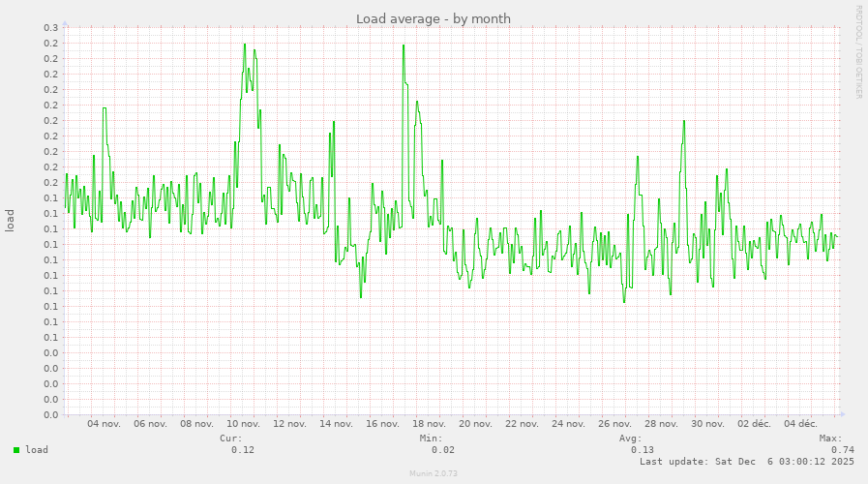Viewport: 868px width, 484px height.
Task: Click the 'Last update' timestamp text
Action: tap(747, 462)
